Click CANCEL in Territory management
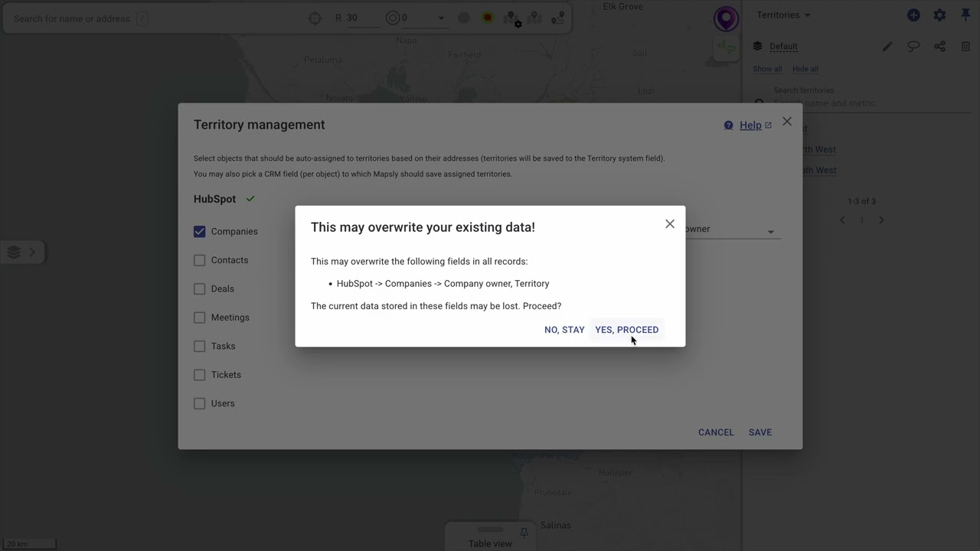This screenshot has width=980, height=551. pos(716,432)
